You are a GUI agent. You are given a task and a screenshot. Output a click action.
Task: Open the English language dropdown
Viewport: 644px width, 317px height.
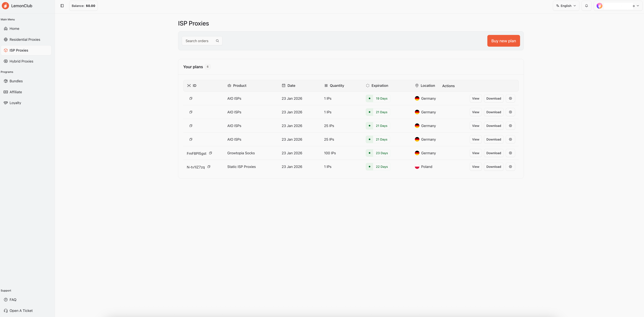pyautogui.click(x=566, y=6)
